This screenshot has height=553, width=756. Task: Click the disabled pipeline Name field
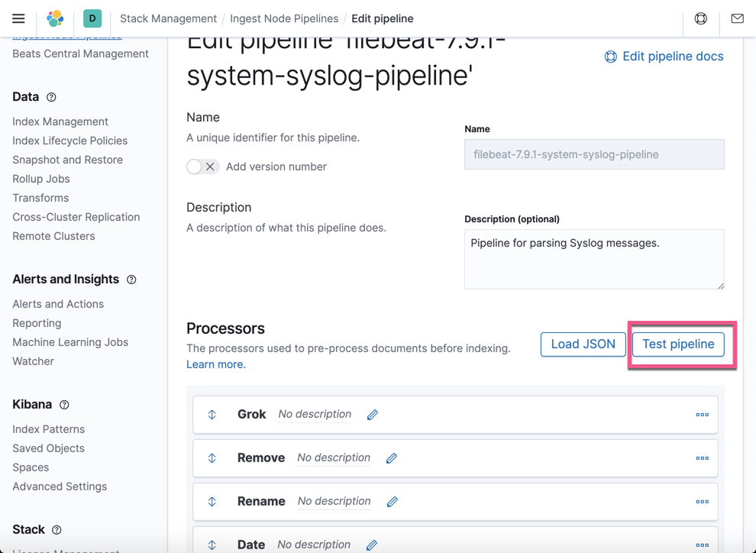(x=594, y=154)
